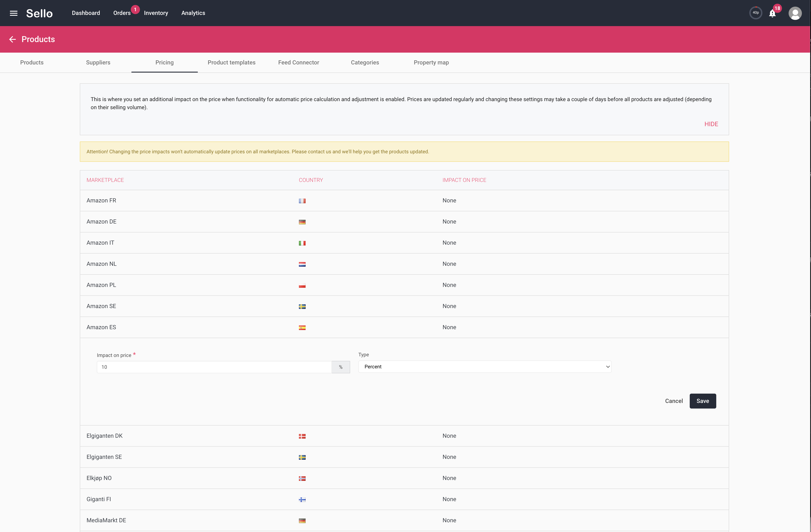Click the Poland flag for Amazon PL
The height and width of the screenshot is (532, 811).
[x=302, y=285]
